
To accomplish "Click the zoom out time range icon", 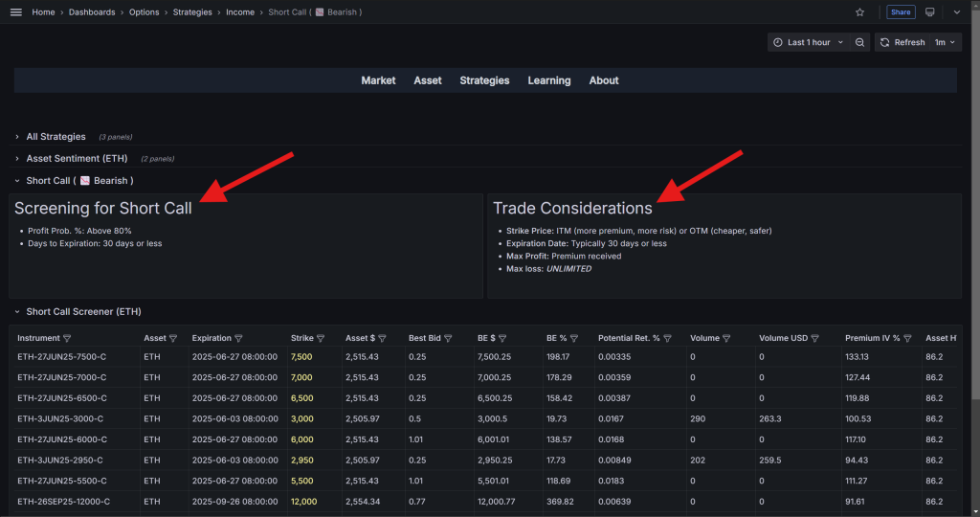I will tap(860, 42).
